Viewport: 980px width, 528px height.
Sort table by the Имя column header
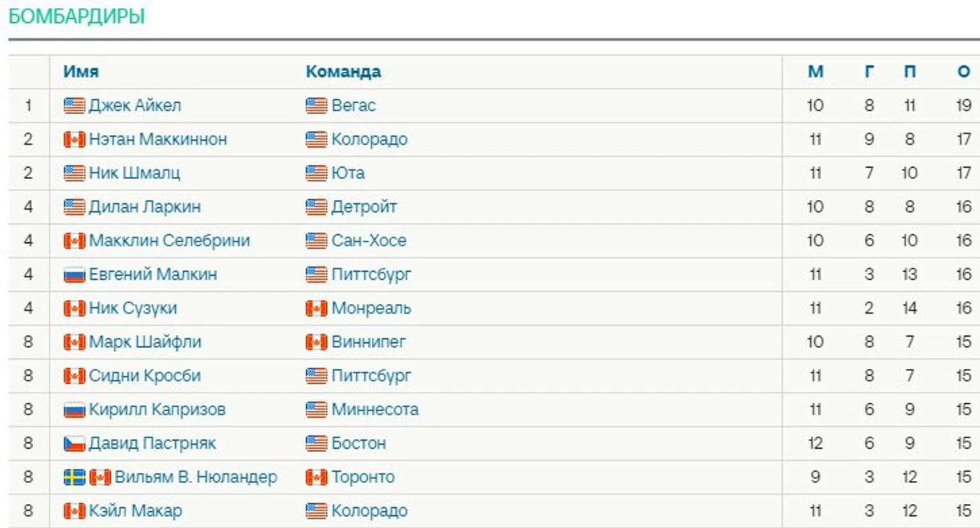pos(81,72)
